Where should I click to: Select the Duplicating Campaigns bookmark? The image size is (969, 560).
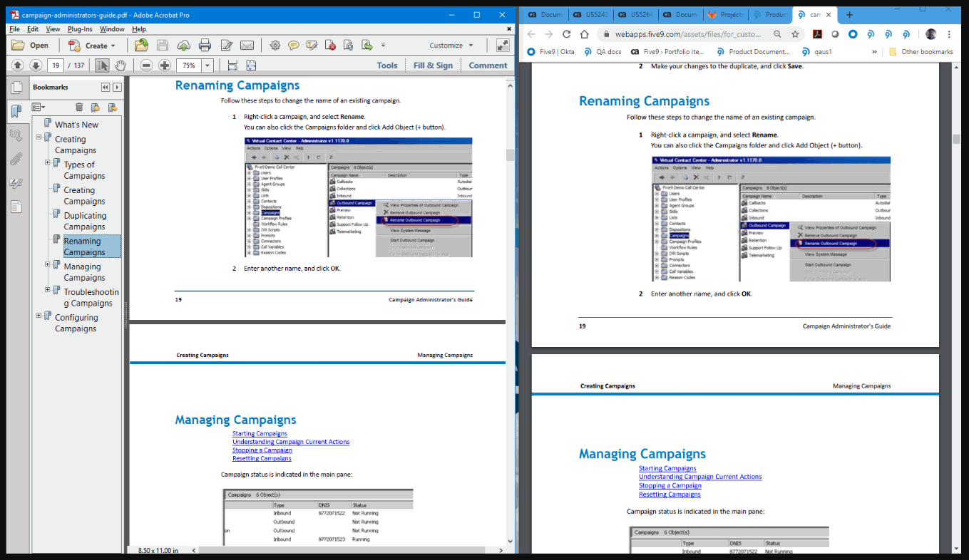(x=85, y=221)
